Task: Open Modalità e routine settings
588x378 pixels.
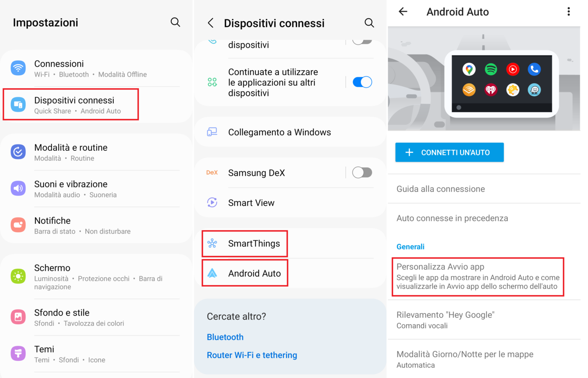Action: coord(71,152)
